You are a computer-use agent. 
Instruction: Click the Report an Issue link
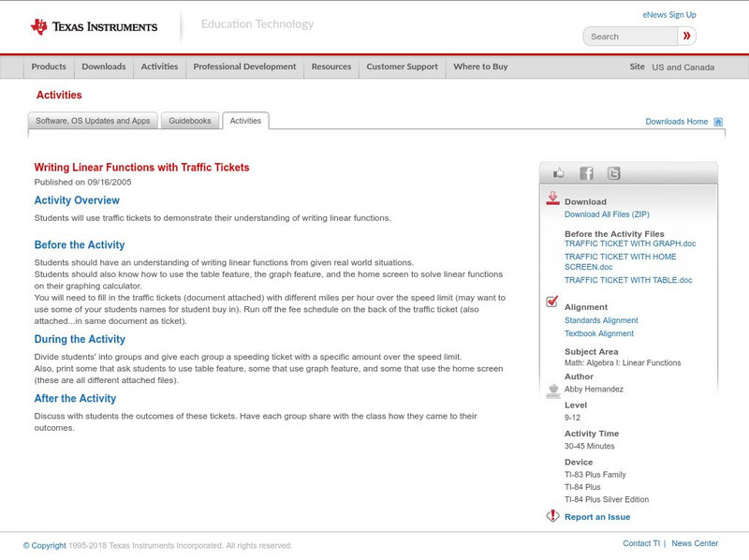click(x=597, y=517)
